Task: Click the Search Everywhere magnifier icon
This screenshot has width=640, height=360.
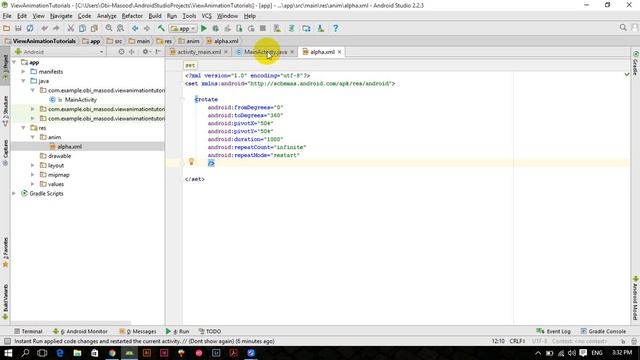Action: (x=623, y=28)
